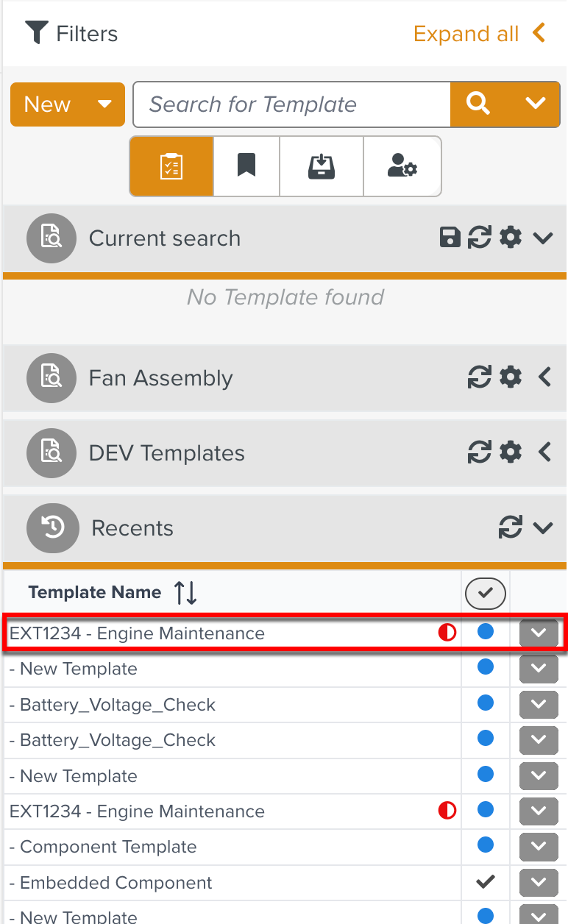Open Current search settings gear
The image size is (568, 924).
pyautogui.click(x=510, y=238)
